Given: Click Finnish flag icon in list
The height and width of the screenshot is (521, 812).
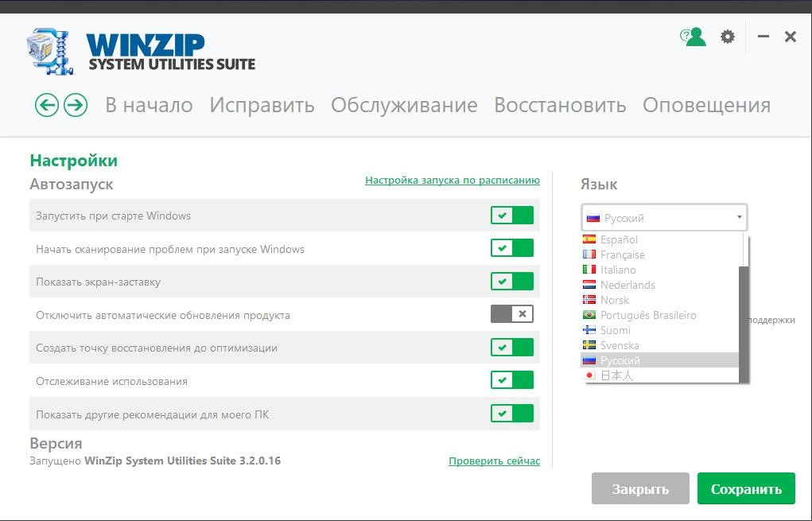Looking at the screenshot, I should [589, 329].
